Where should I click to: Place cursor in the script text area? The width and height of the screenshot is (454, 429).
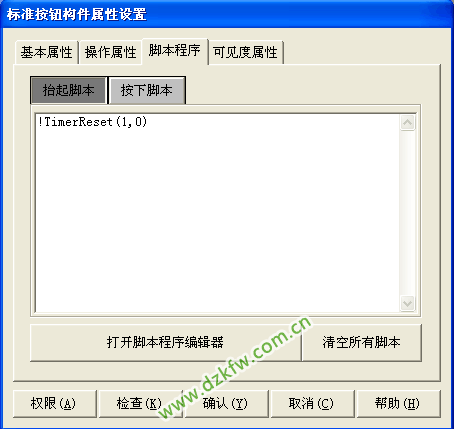(217, 213)
